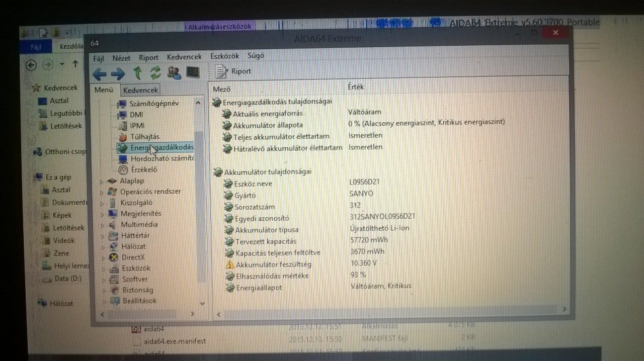Expand the Eszközök tree node
This screenshot has width=644, height=361.
[x=103, y=269]
